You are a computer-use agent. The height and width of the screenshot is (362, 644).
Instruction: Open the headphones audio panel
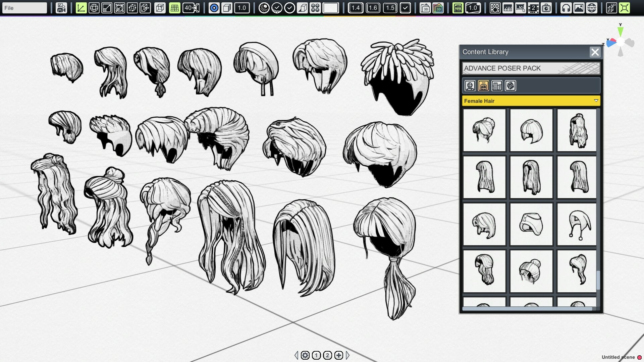click(566, 8)
